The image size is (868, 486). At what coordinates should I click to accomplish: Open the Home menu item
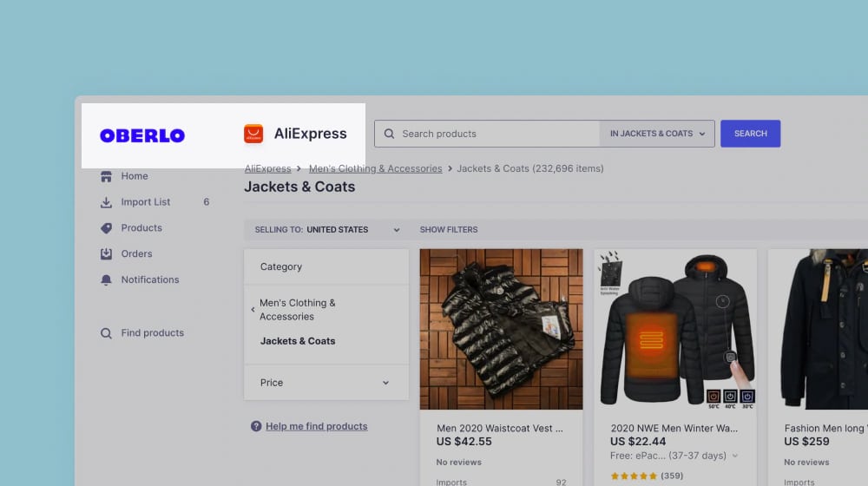pyautogui.click(x=135, y=176)
